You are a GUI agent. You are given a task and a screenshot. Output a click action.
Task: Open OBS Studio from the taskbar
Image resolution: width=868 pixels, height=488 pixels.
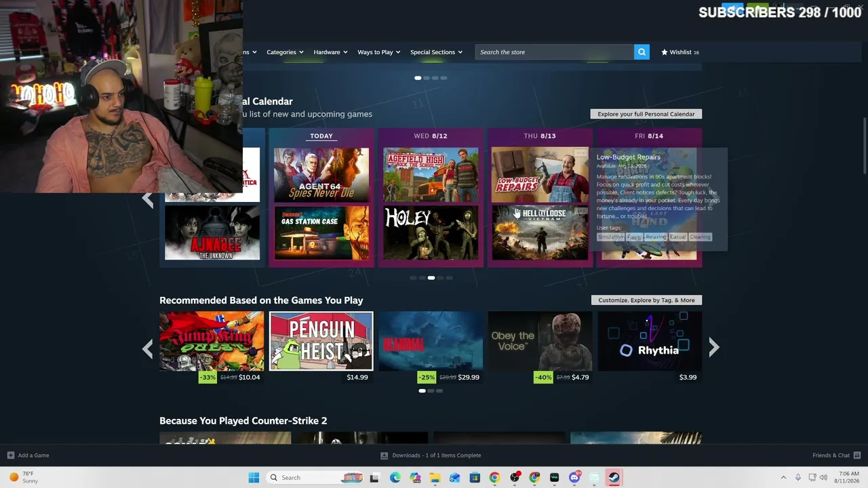point(515,478)
